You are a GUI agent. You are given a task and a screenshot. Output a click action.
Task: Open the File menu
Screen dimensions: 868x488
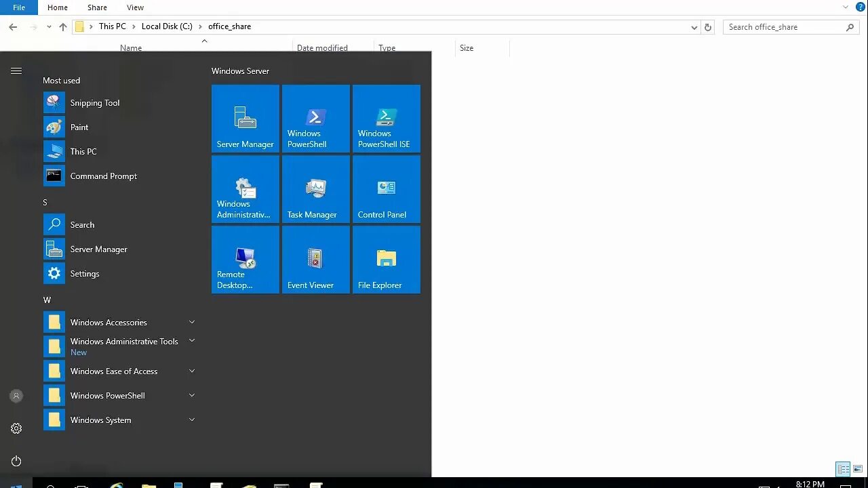(19, 7)
